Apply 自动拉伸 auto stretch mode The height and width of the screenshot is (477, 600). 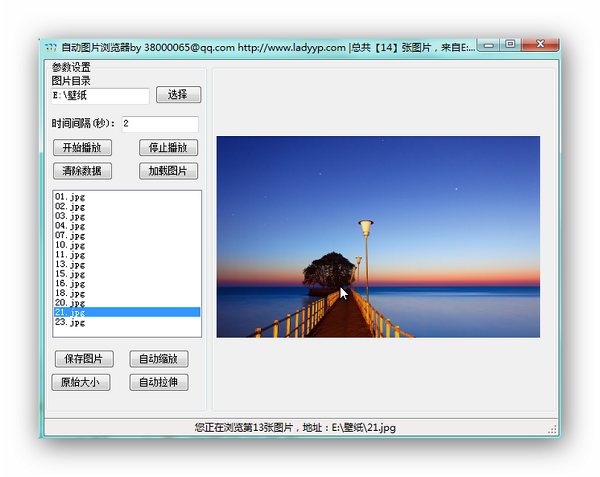(159, 382)
